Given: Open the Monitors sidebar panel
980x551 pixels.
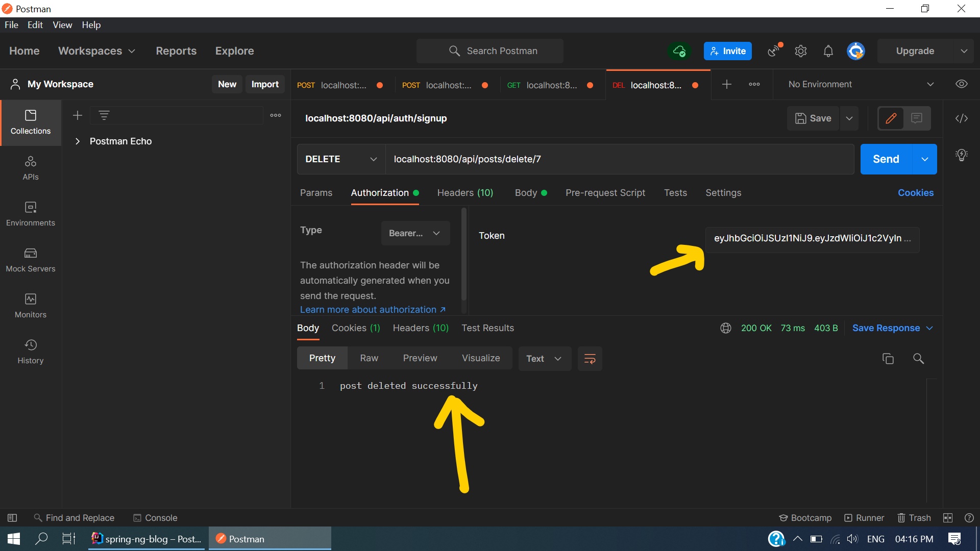Looking at the screenshot, I should [31, 306].
